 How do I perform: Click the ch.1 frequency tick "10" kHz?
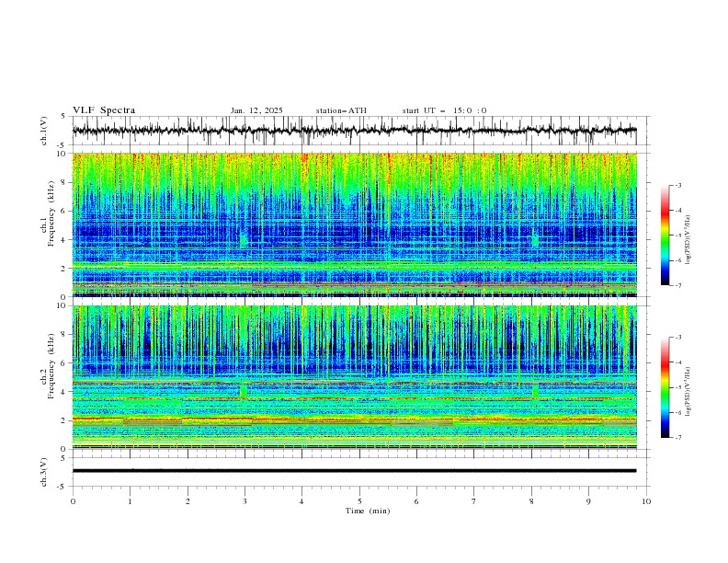coord(62,154)
